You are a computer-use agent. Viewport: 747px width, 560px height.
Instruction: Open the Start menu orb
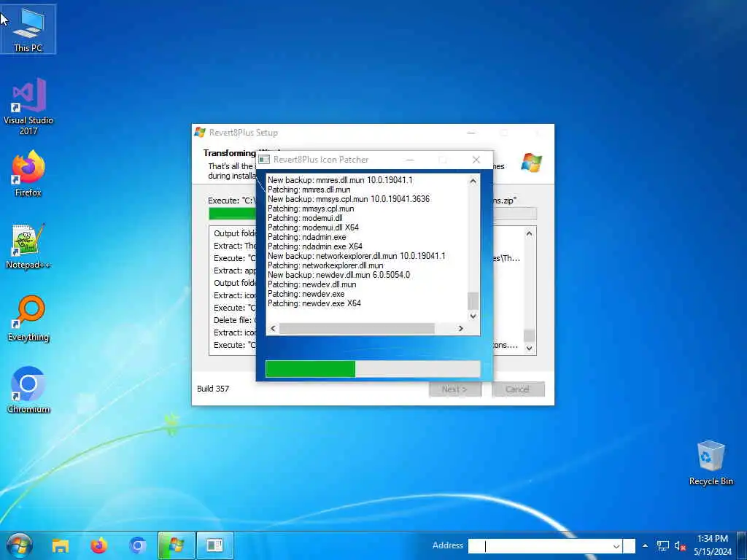pyautogui.click(x=19, y=545)
